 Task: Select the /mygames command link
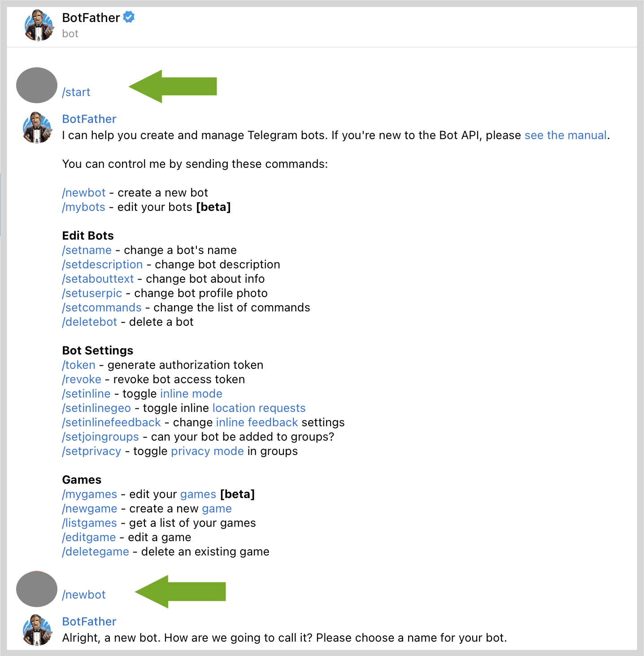pyautogui.click(x=90, y=494)
